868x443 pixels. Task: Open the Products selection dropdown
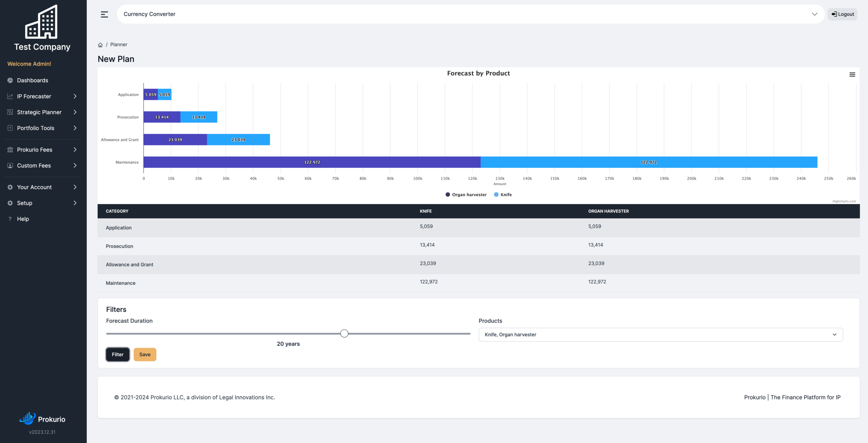(x=660, y=334)
